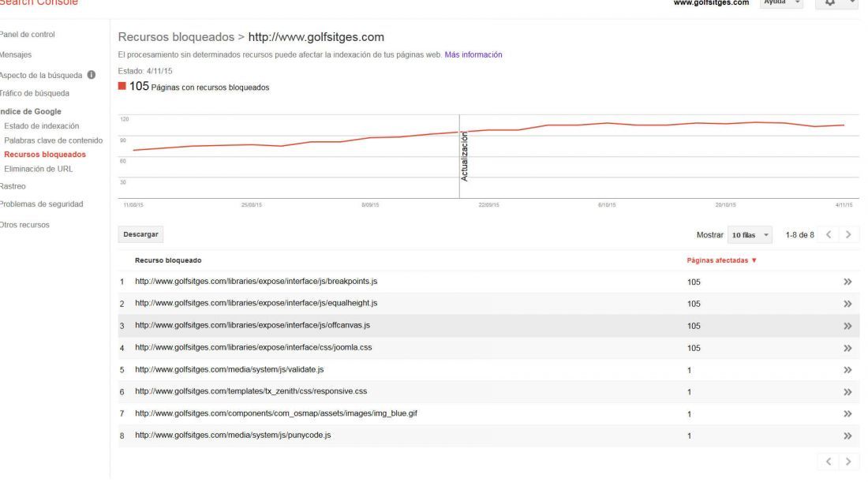The height and width of the screenshot is (482, 868).
Task: Open details arrow for joomla.css row
Action: tap(847, 348)
